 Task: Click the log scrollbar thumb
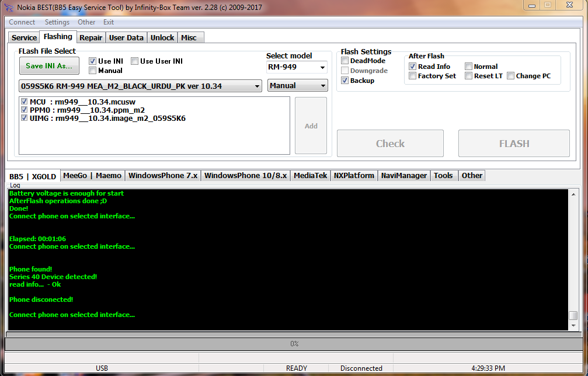(573, 315)
